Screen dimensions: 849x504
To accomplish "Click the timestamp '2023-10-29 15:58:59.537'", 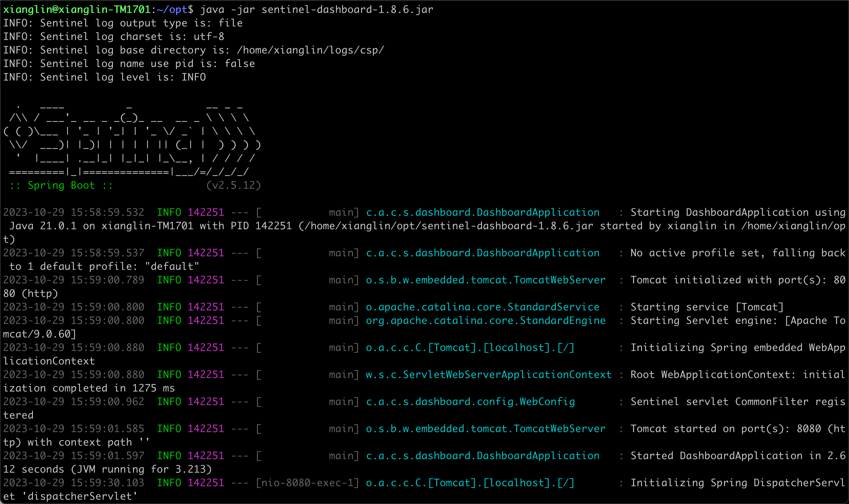I will 74,253.
